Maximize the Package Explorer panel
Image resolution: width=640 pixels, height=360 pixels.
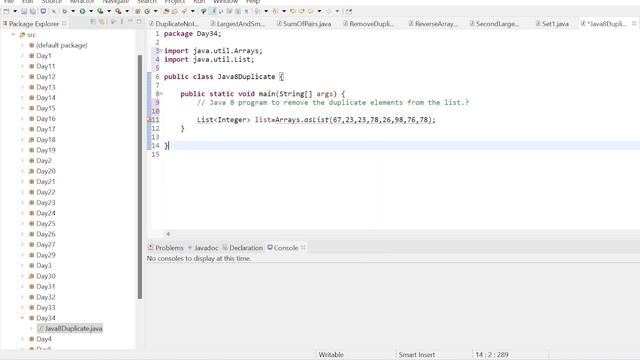pos(139,22)
